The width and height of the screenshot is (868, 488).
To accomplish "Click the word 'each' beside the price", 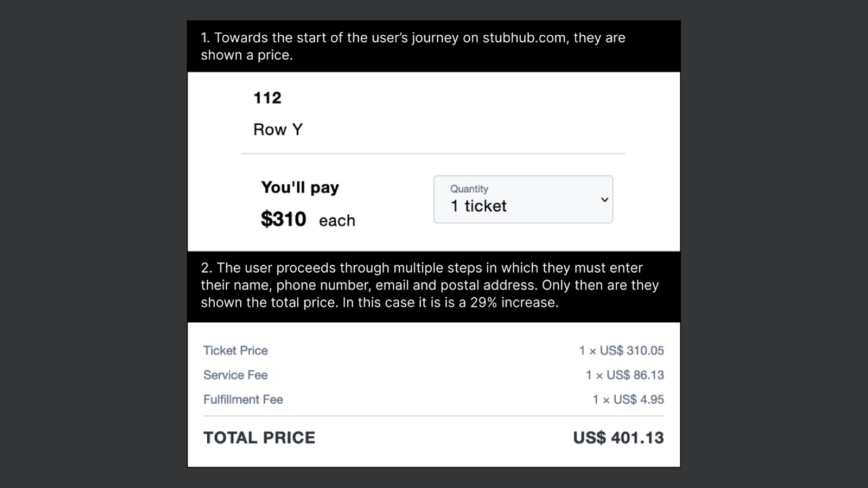I will (337, 221).
